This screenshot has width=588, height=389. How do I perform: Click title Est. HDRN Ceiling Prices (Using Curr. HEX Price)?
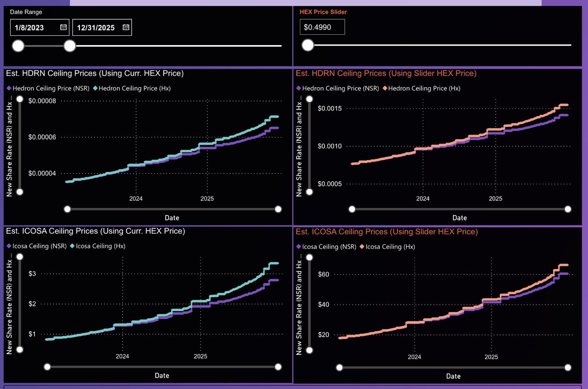click(95, 73)
